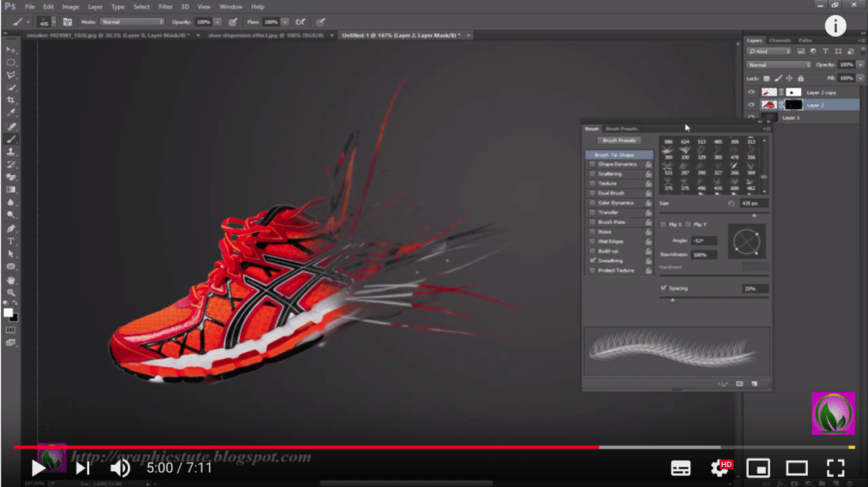Click the Lock transparency icon in Layers panel
Image resolution: width=868 pixels, height=487 pixels.
tap(766, 78)
